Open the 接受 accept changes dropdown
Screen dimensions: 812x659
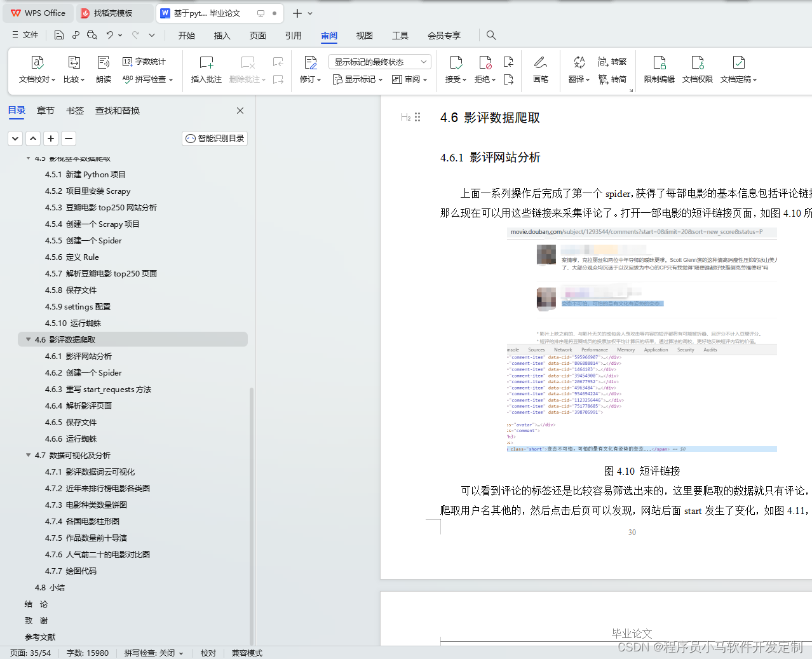(456, 68)
